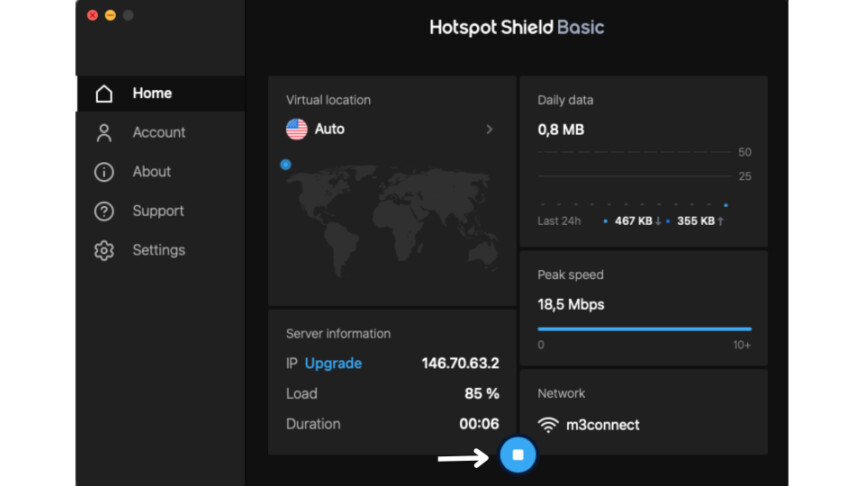
Task: Click the Daily data heading
Action: [x=565, y=100]
